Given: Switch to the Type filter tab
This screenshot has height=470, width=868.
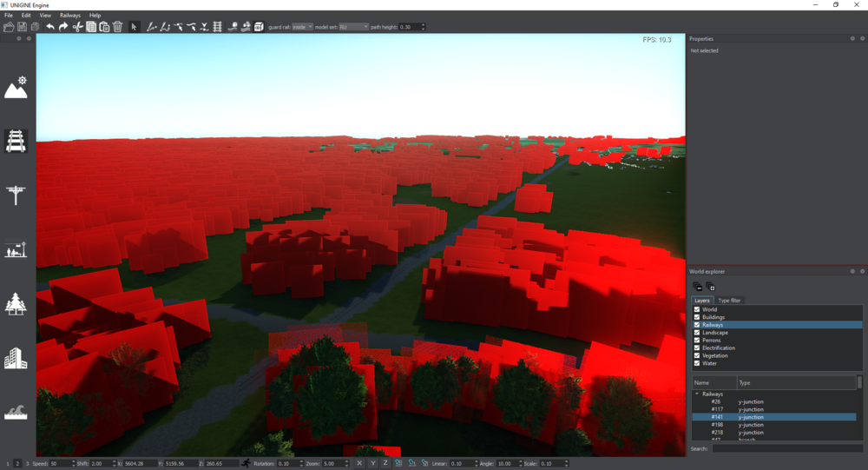Looking at the screenshot, I should click(729, 301).
